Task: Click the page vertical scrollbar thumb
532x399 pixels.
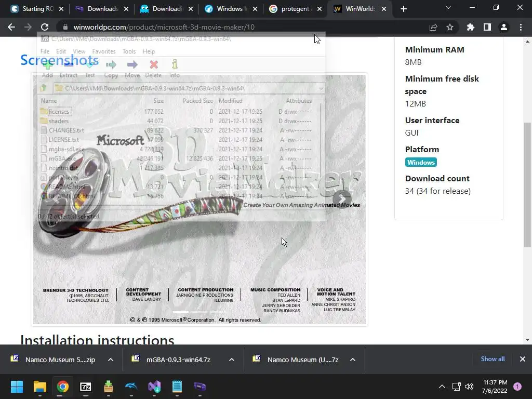Action: (527, 185)
